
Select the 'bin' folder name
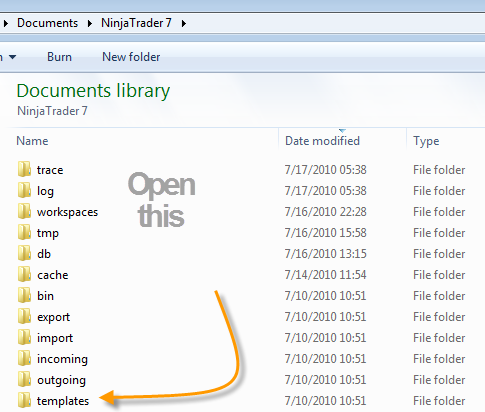pos(45,296)
